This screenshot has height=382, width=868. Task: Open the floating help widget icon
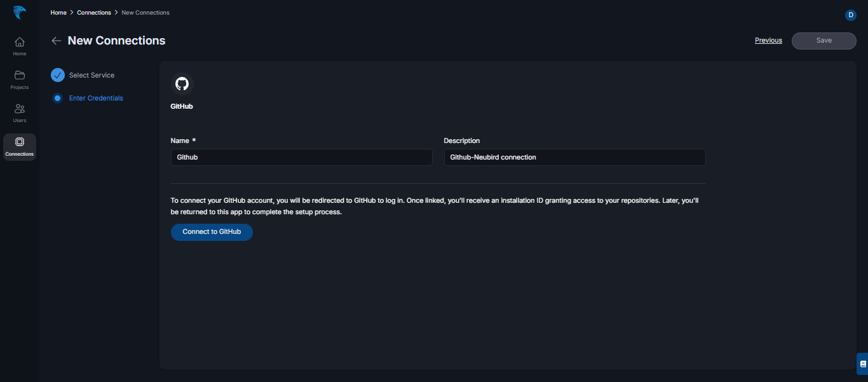[862, 364]
